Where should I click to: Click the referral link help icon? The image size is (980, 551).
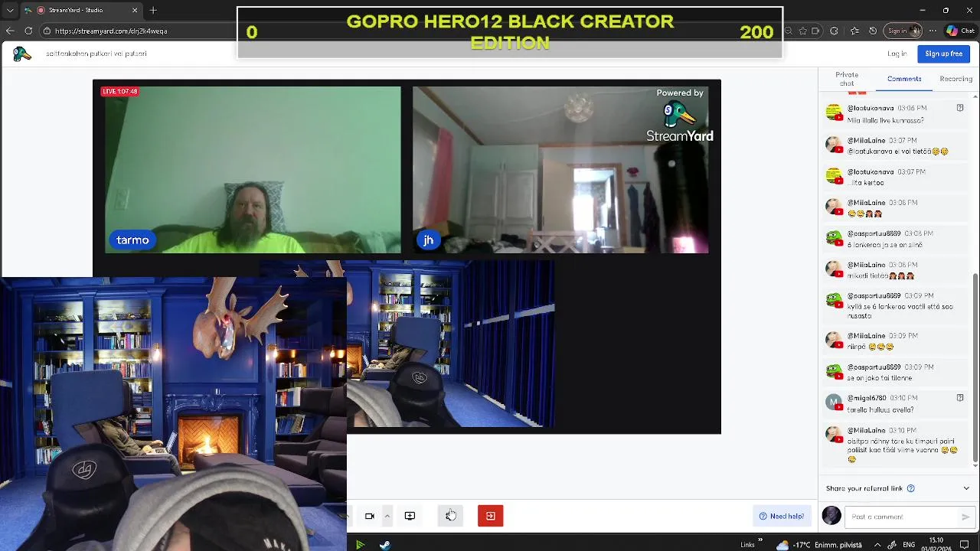coord(910,488)
